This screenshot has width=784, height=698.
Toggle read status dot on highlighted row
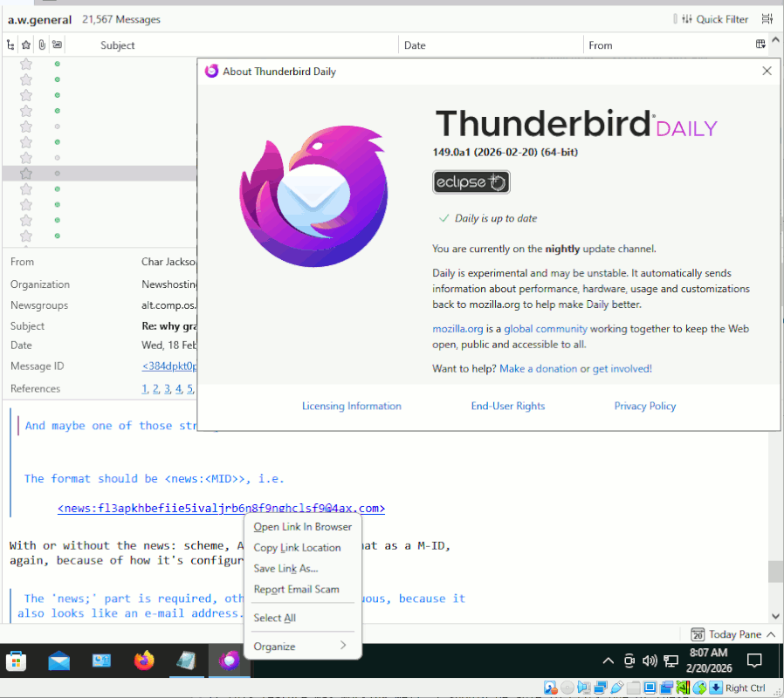(57, 174)
